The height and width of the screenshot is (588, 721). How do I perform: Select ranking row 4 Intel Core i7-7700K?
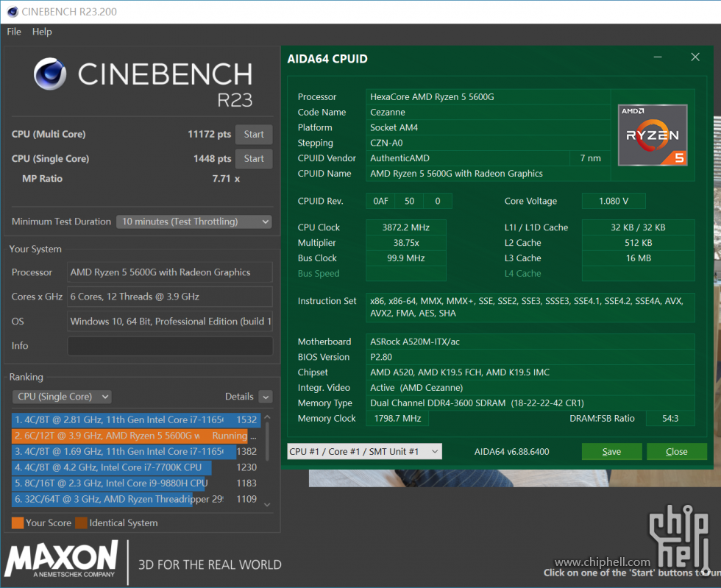[x=135, y=467]
